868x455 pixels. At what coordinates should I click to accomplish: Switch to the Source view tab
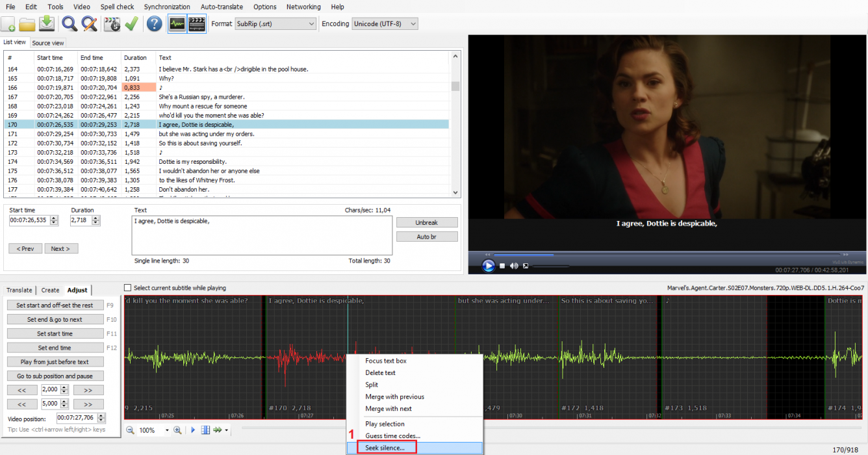[x=48, y=43]
